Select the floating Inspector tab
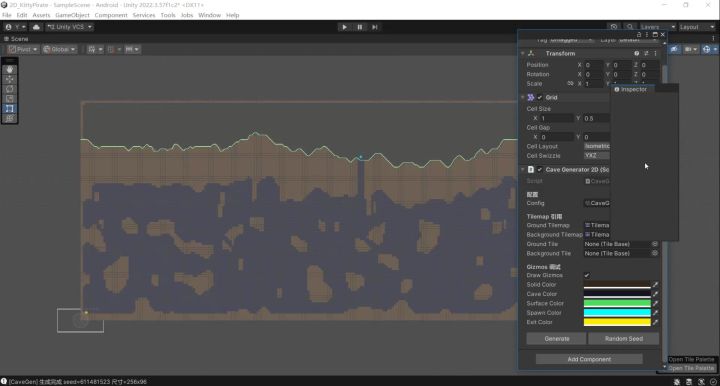 (631, 90)
